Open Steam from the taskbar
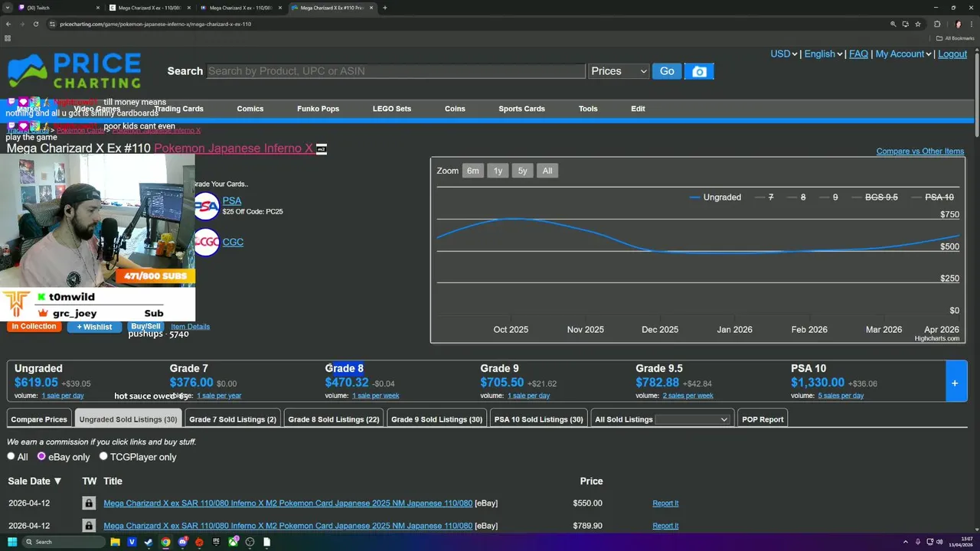This screenshot has width=980, height=551. pos(149,542)
